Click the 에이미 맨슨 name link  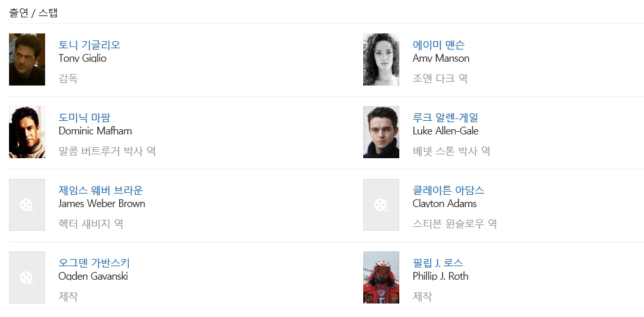click(439, 45)
